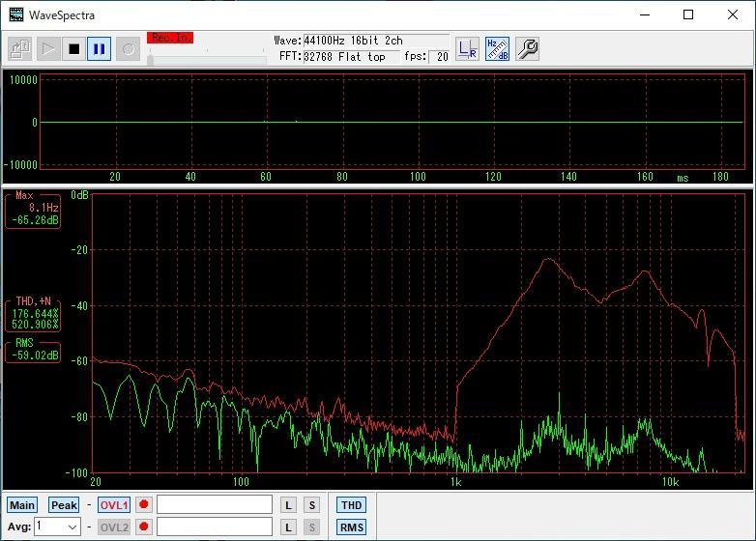Click the L load button in OVL1 row
Image resolution: width=756 pixels, height=541 pixels.
(x=288, y=505)
